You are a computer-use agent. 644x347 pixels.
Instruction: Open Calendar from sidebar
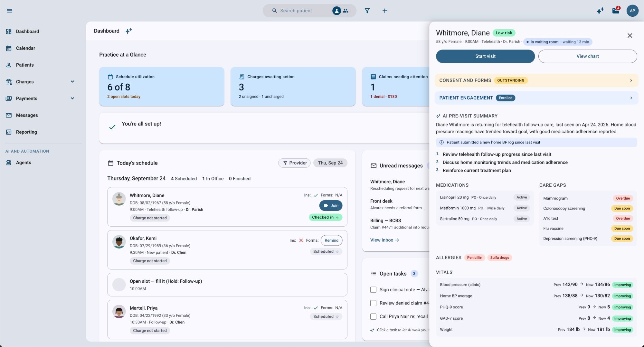pyautogui.click(x=25, y=48)
